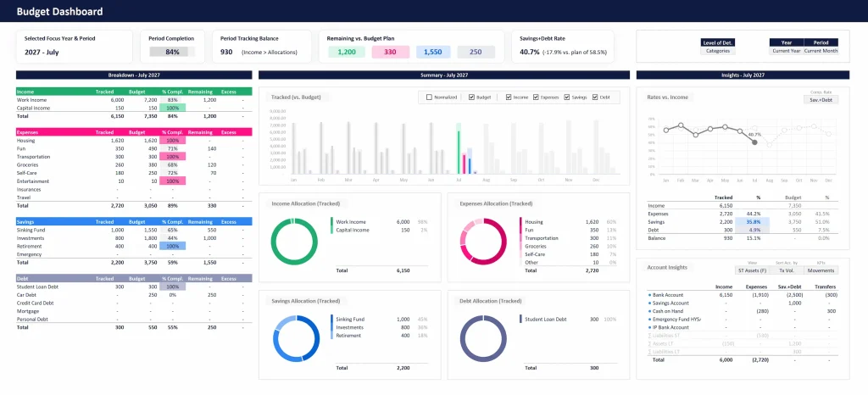The image size is (868, 395).
Task: Click the Debt Allocation purple donut chart
Action: (482, 337)
